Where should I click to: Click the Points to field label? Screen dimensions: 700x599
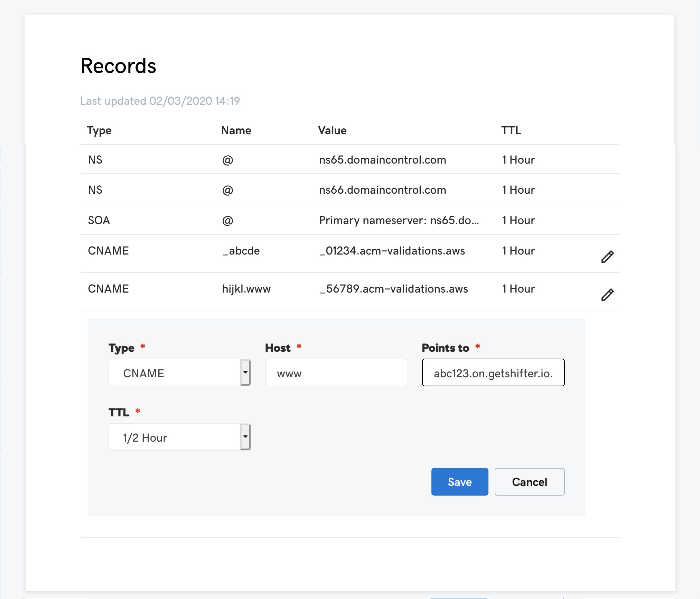446,348
